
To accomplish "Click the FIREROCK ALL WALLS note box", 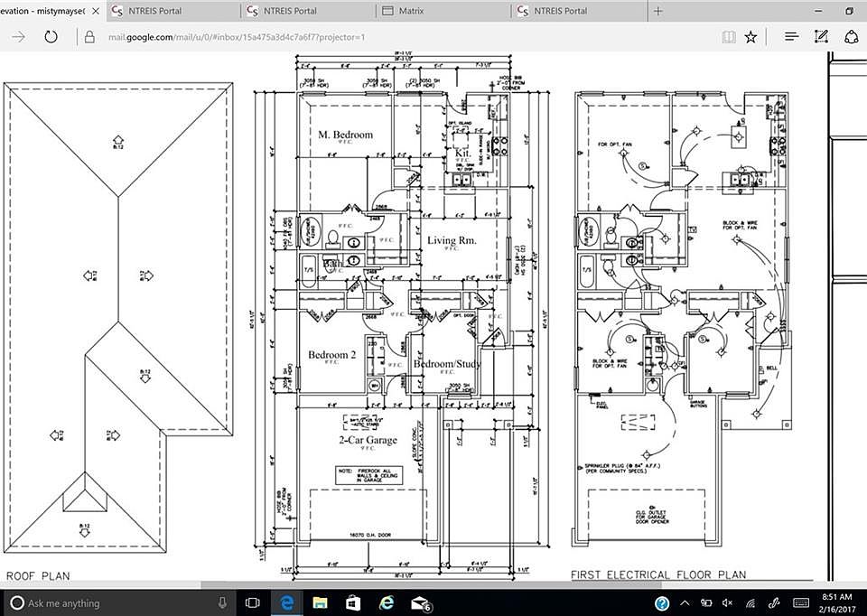I will click(369, 475).
